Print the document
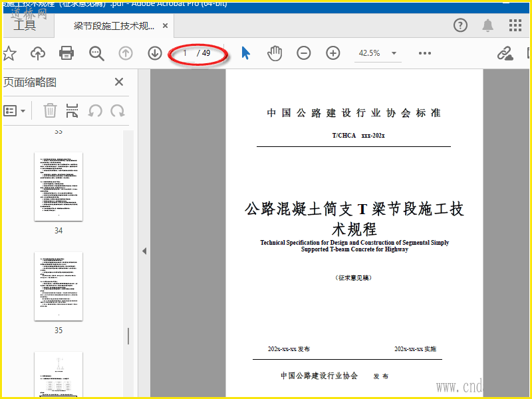This screenshot has height=399, width=532. [x=66, y=53]
